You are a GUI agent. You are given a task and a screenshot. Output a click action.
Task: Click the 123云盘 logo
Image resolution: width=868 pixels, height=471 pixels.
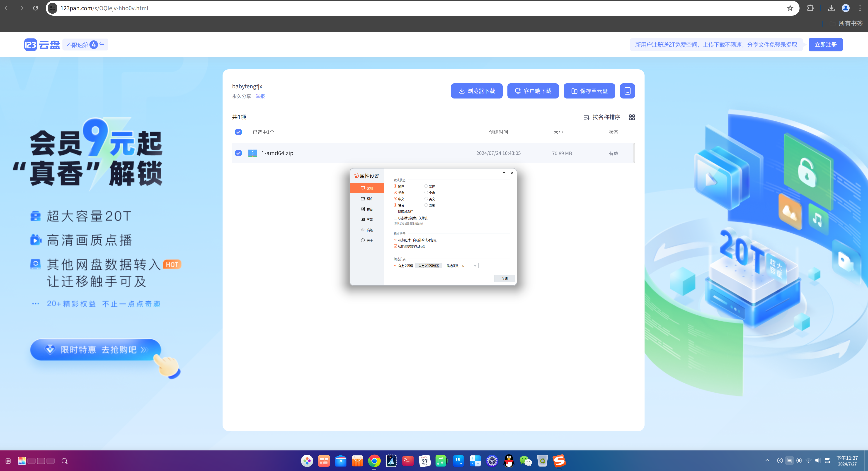42,45
